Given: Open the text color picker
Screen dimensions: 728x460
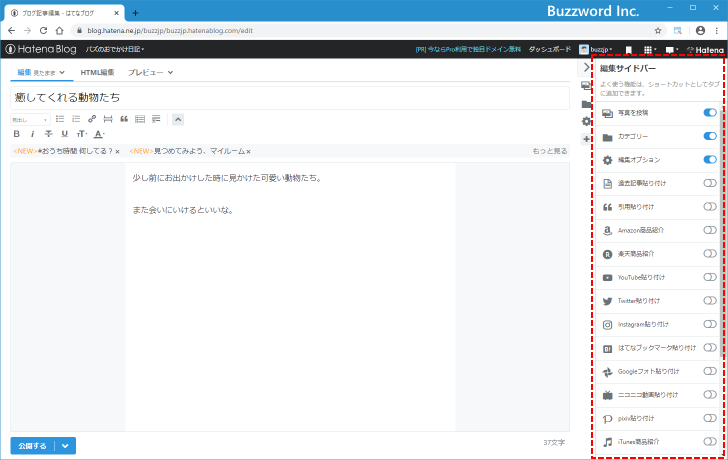Looking at the screenshot, I should point(99,134).
